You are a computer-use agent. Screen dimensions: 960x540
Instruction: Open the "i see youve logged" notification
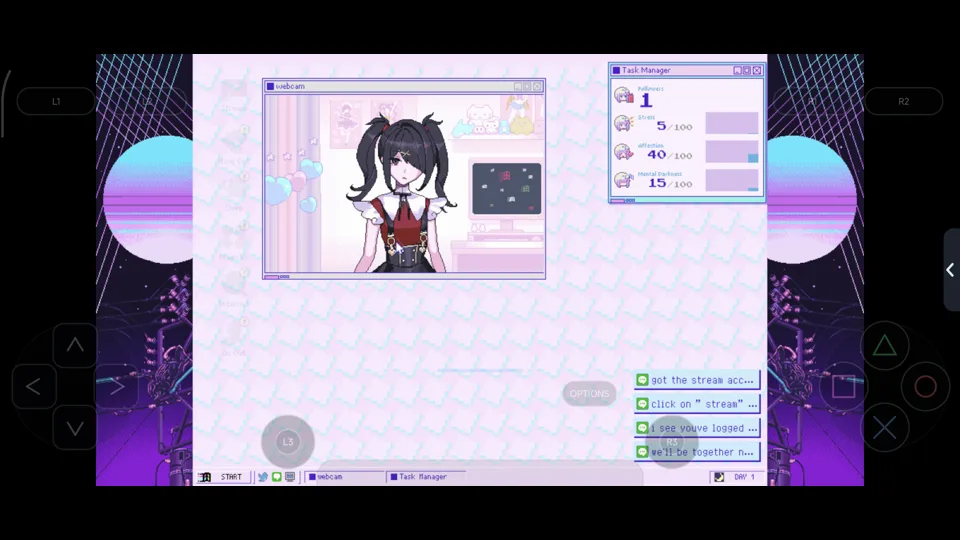pos(697,428)
